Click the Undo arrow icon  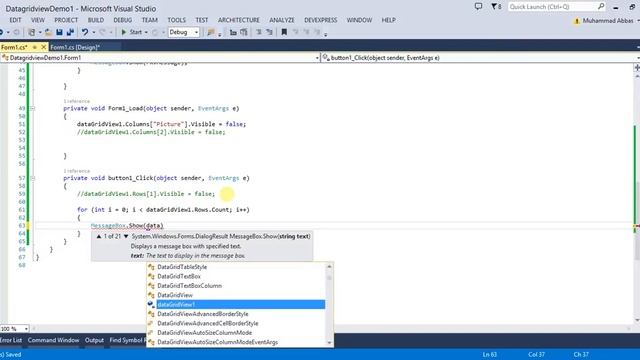click(84, 32)
